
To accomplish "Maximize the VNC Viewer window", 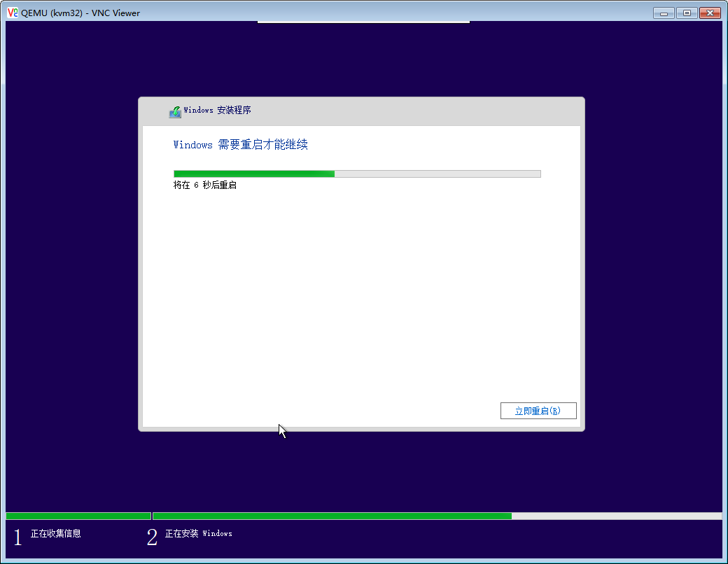I will [687, 13].
